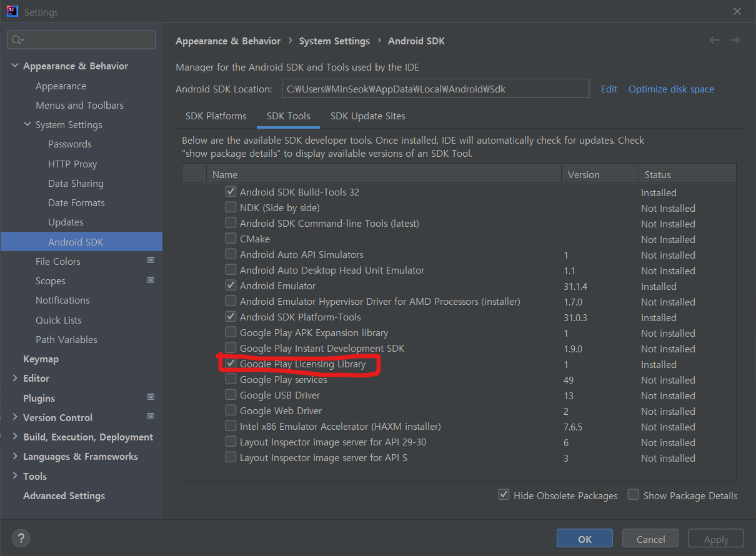Uncheck Android SDK Platform-Tools

231,317
